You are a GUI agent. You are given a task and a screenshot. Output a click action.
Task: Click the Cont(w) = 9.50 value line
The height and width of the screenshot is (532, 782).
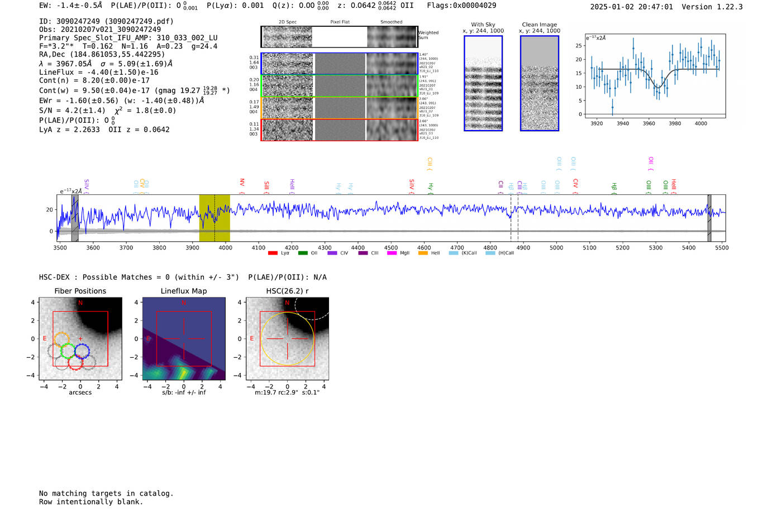135,90
